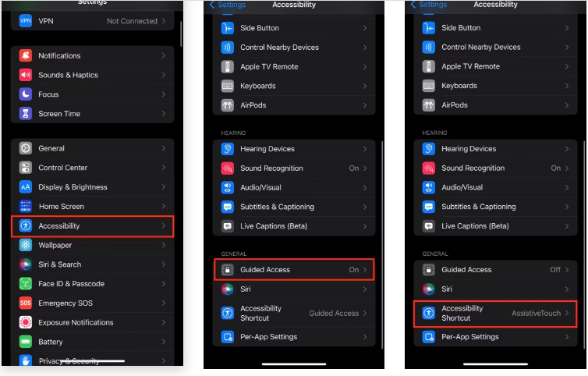Open Exposure Notifications settings row
This screenshot has width=588, height=376.
pos(93,322)
